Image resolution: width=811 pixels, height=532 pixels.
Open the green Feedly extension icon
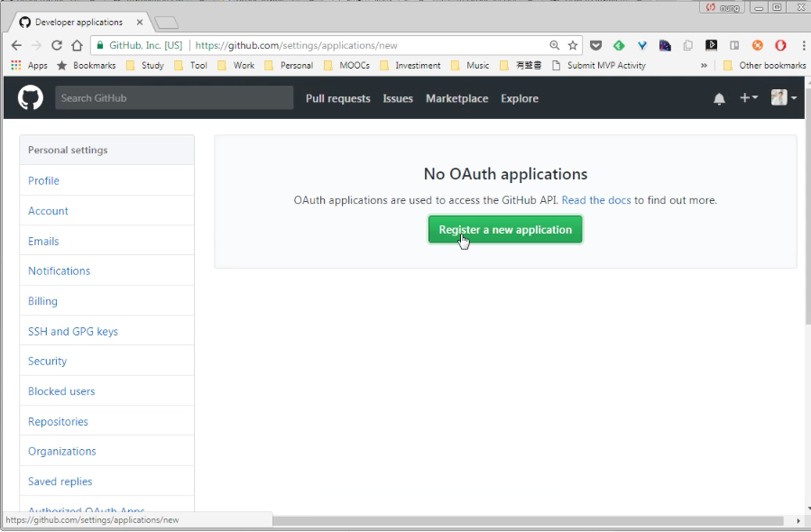coord(619,45)
